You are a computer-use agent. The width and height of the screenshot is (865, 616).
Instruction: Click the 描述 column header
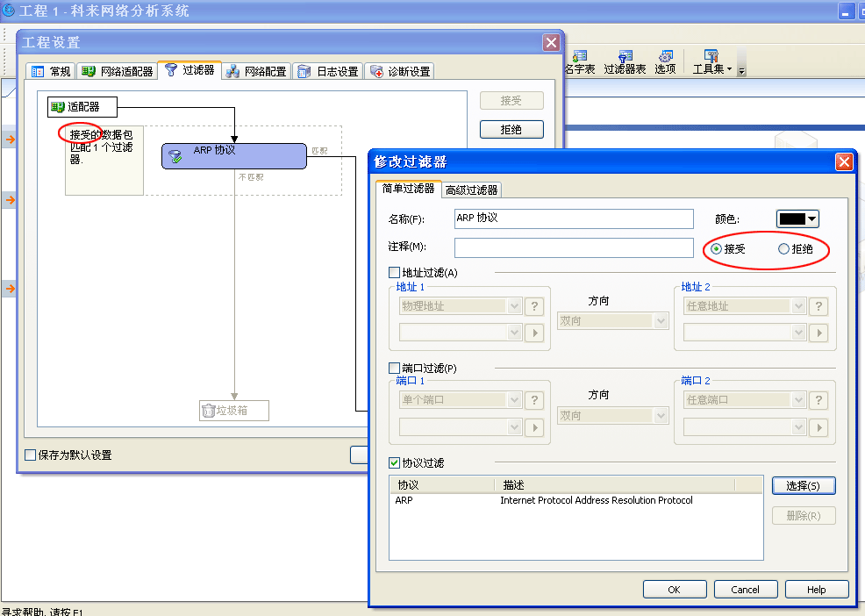(x=615, y=485)
